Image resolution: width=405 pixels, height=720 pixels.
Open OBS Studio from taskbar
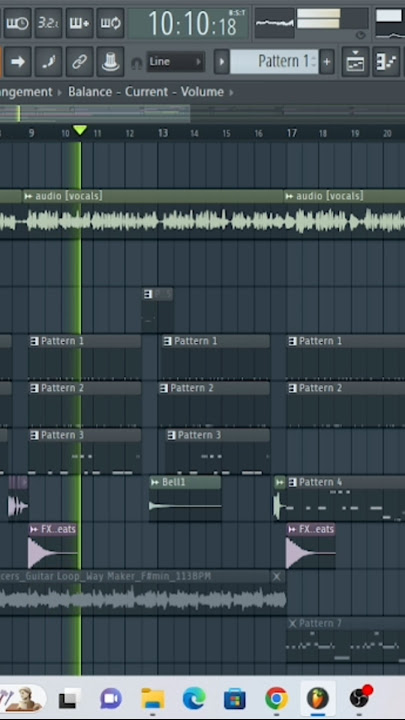coord(360,698)
